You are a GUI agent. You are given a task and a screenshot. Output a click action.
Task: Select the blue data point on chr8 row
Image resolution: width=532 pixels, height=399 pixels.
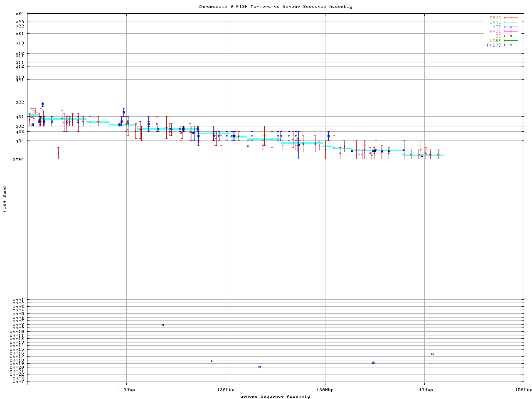[163, 325]
